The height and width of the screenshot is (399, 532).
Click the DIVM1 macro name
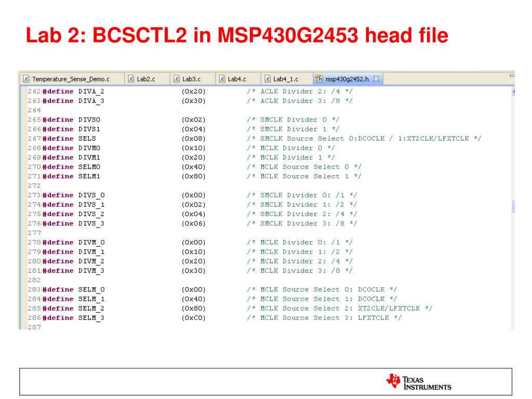point(89,158)
